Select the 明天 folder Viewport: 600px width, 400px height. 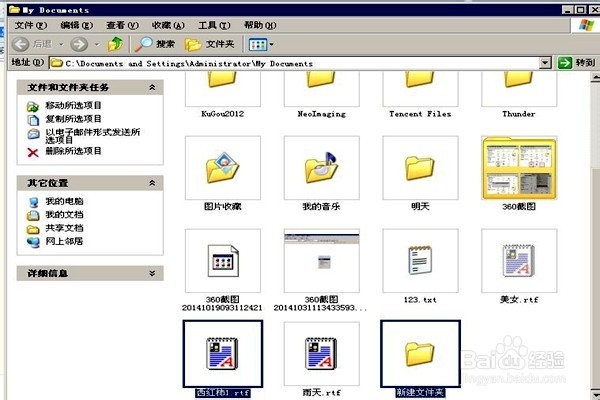pyautogui.click(x=420, y=173)
